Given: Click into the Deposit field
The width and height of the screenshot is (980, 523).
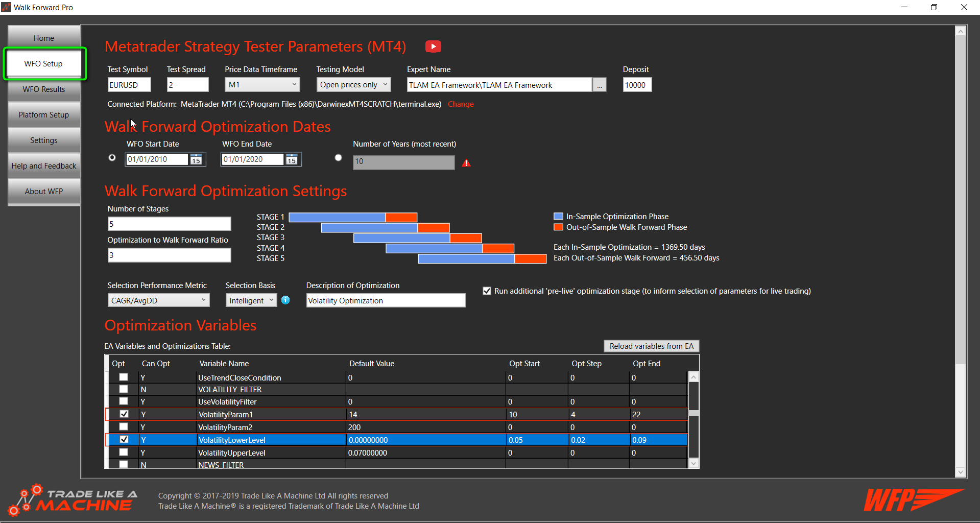Looking at the screenshot, I should (x=637, y=85).
